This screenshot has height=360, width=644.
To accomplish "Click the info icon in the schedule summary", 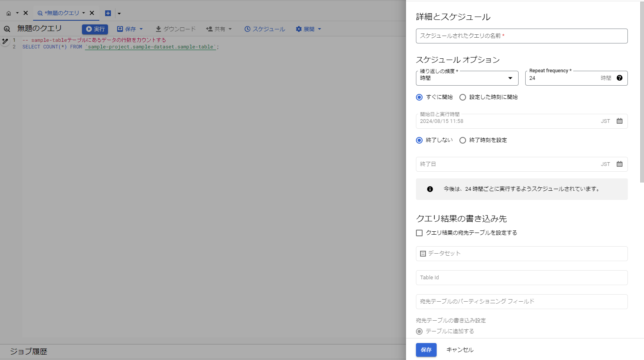I will 430,189.
